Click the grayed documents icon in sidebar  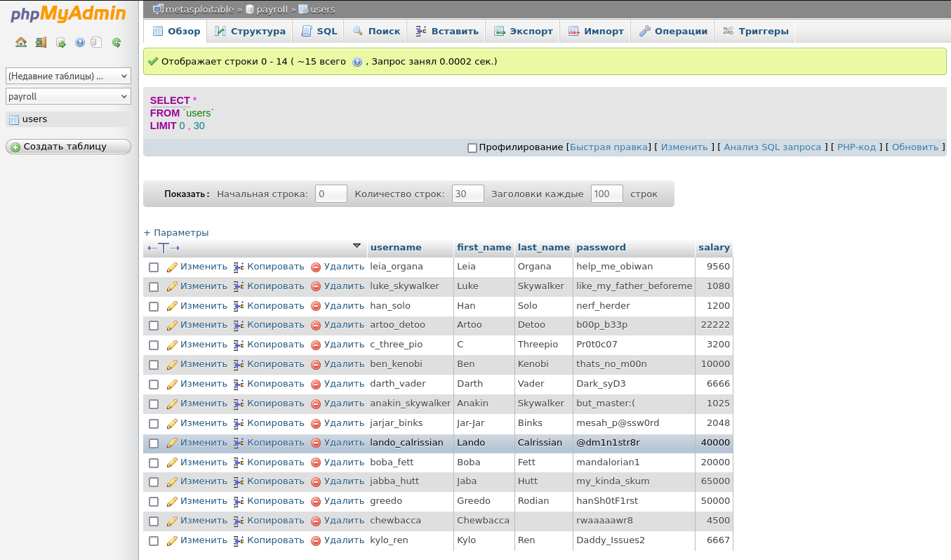pyautogui.click(x=97, y=42)
